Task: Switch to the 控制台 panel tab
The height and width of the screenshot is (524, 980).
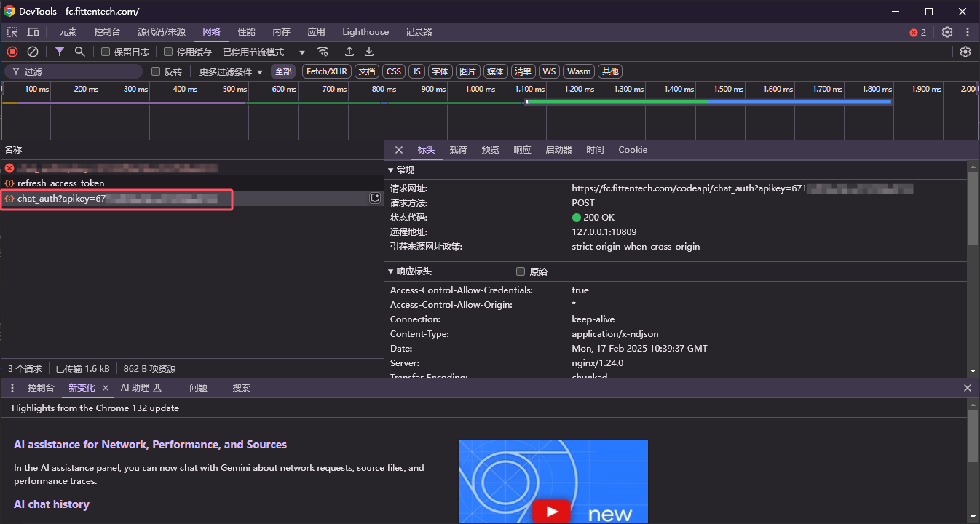Action: click(x=107, y=32)
